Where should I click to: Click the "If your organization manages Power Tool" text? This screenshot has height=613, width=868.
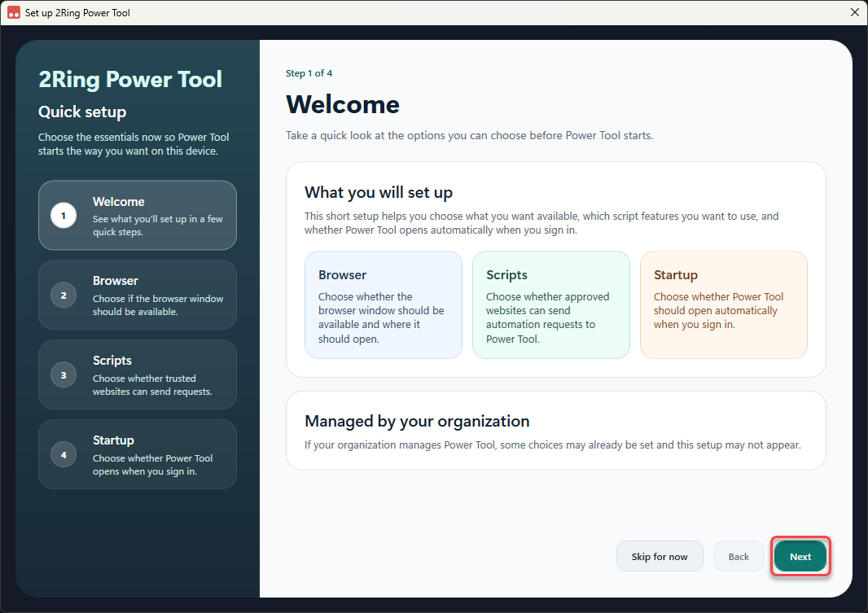point(552,444)
